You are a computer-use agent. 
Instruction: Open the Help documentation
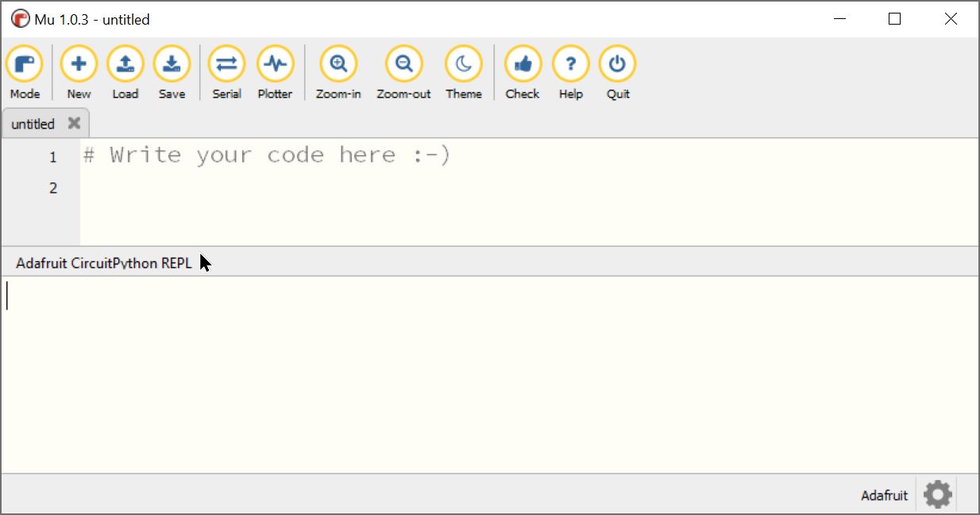point(570,72)
